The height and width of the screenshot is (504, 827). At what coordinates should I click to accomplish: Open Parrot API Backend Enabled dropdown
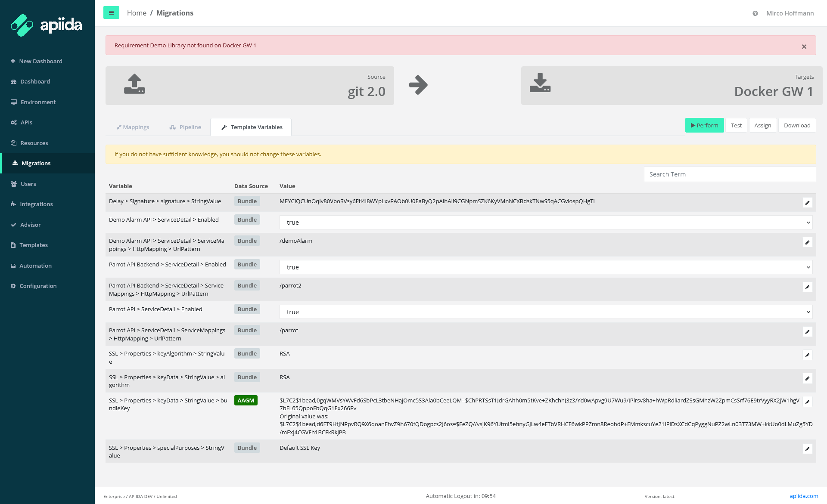pos(545,267)
